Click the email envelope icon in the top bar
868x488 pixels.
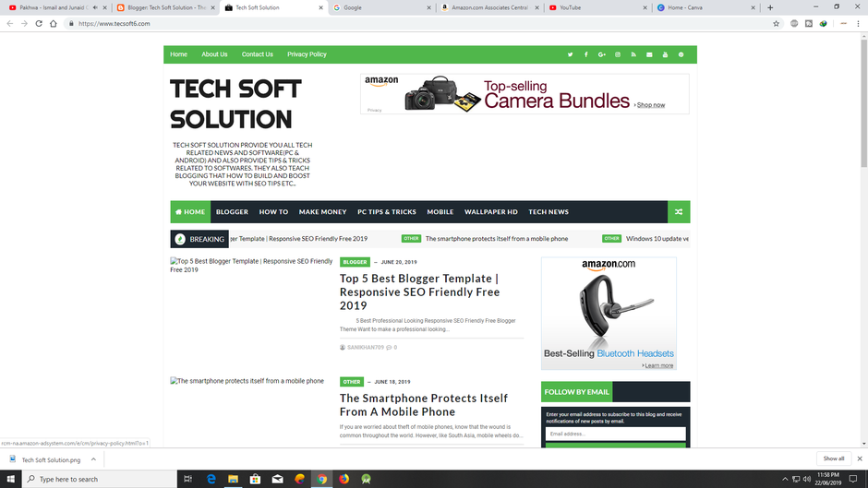(649, 54)
